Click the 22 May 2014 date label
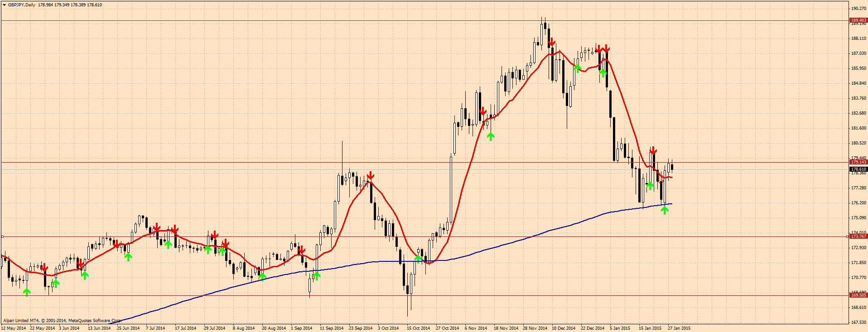 [x=42, y=328]
